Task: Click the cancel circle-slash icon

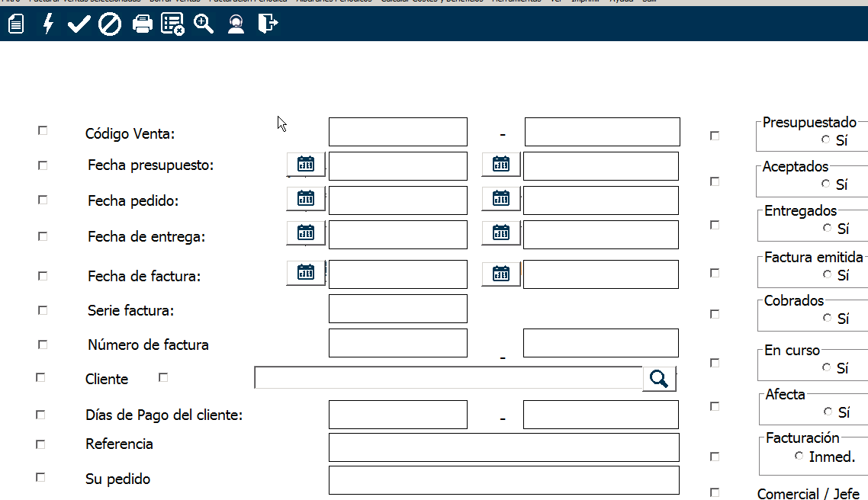Action: tap(110, 24)
